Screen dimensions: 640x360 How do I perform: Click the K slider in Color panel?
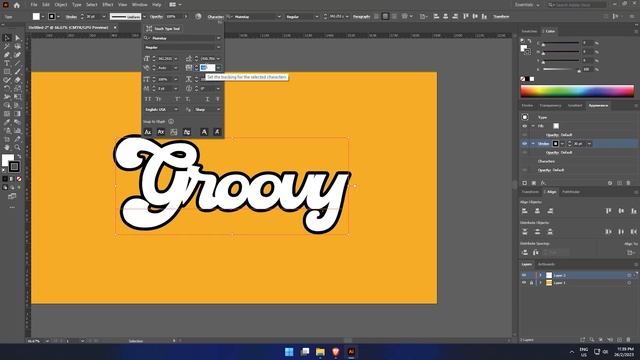pos(562,69)
